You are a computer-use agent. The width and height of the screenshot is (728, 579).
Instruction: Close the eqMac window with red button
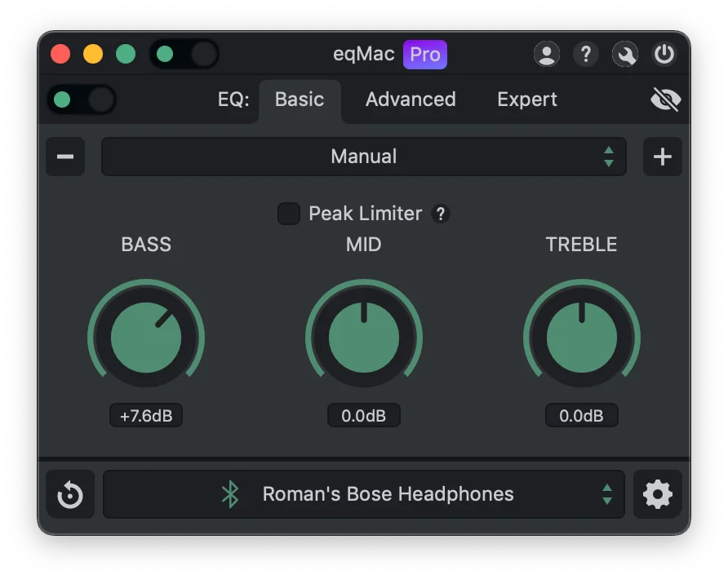click(x=60, y=54)
